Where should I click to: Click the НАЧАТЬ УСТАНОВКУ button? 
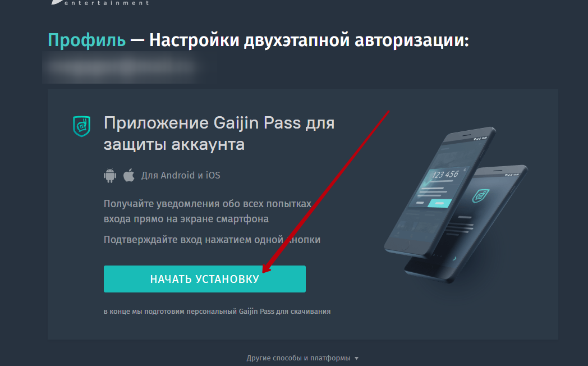[205, 279]
